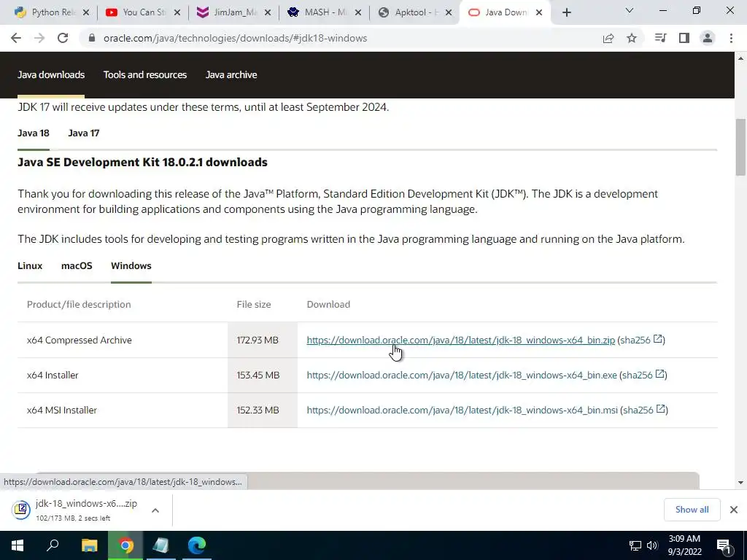Click the scrollbar up arrow
This screenshot has width=747, height=560.
tap(740, 58)
